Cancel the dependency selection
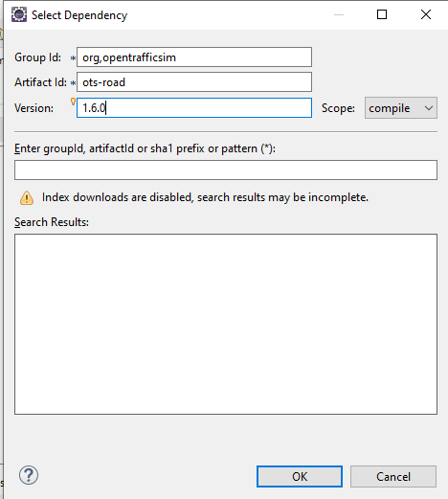448x499 pixels. click(393, 476)
